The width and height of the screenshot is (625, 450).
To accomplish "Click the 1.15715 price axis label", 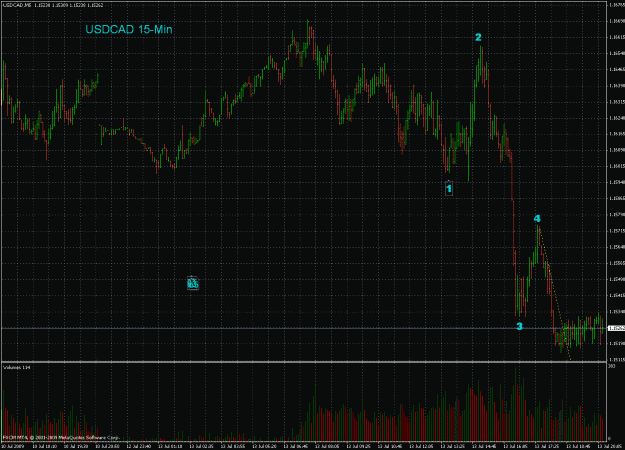I will 617,231.
